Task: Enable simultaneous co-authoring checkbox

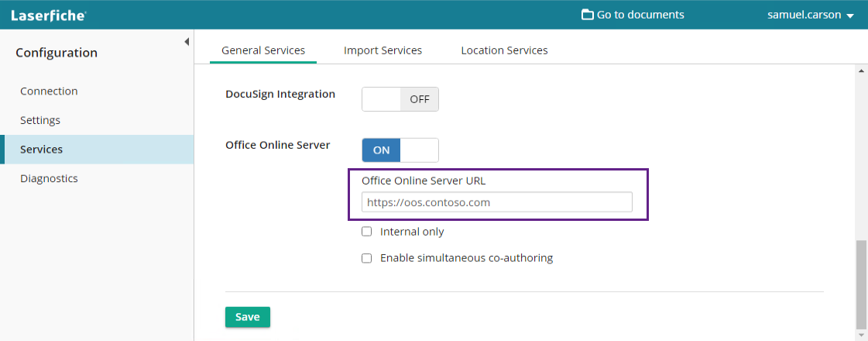Action: pos(366,258)
